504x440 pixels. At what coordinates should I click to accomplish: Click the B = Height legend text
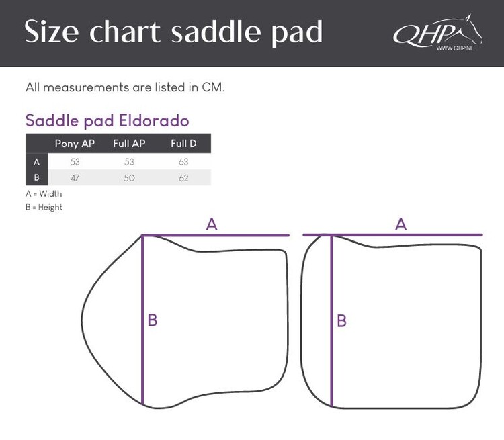coord(44,207)
